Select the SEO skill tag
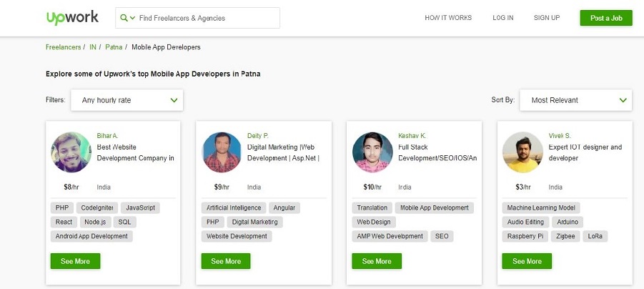Image resolution: width=644 pixels, height=289 pixels. pos(442,236)
